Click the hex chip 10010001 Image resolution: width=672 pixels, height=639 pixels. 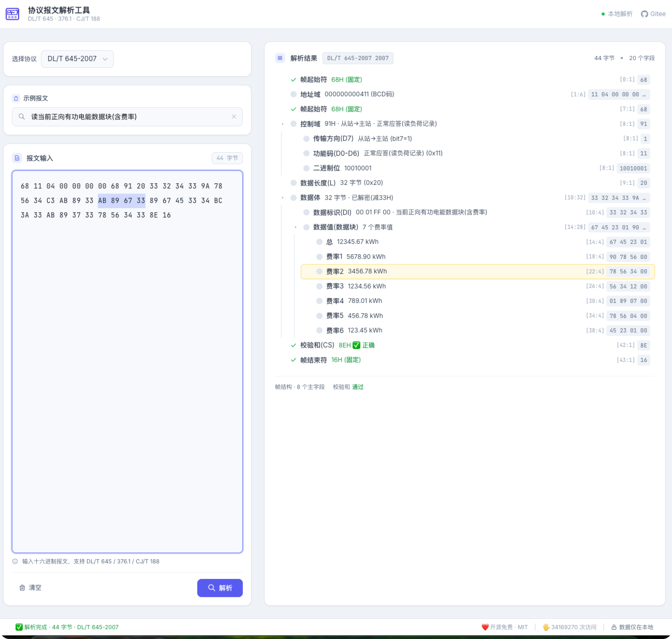pos(633,168)
